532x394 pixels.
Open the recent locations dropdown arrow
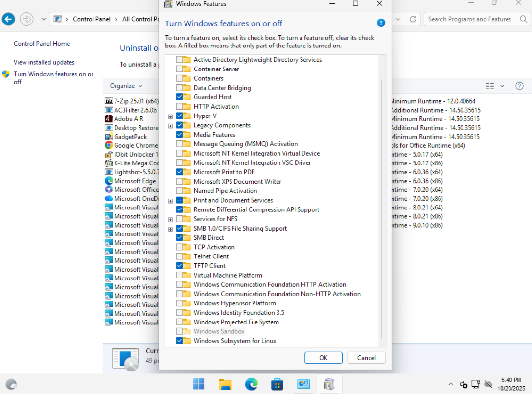[x=44, y=19]
